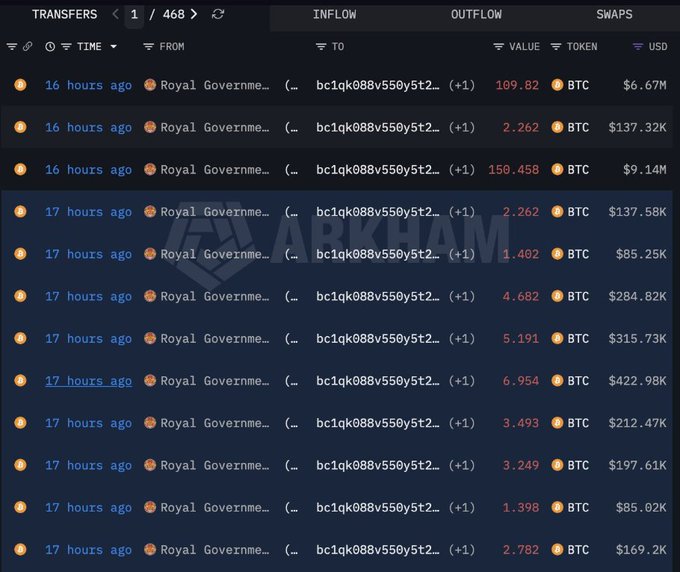Click the BTC token icon in the 2.782 row
This screenshot has height=572, width=680.
[557, 549]
